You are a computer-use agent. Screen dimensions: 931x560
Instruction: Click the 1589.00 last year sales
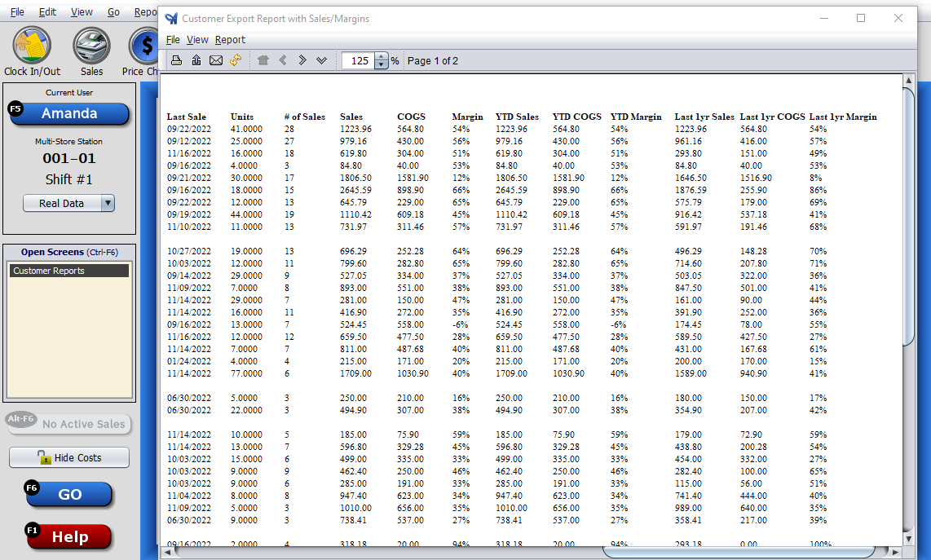(x=691, y=373)
